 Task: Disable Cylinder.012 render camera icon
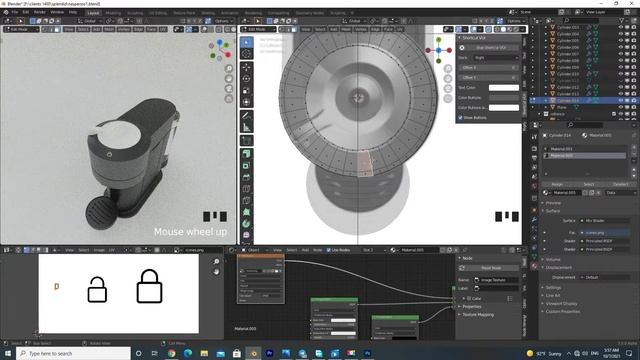(x=633, y=87)
